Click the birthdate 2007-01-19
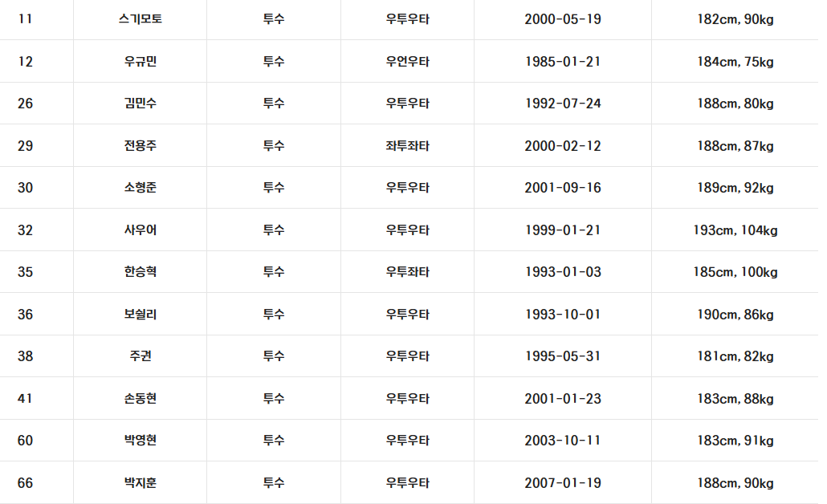827x504 pixels. 562,483
